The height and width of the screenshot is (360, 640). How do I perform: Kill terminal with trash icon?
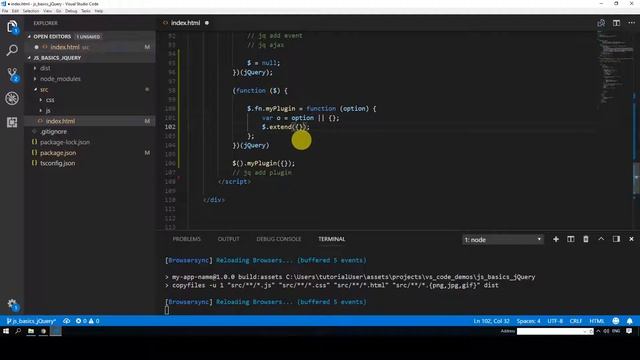point(586,239)
